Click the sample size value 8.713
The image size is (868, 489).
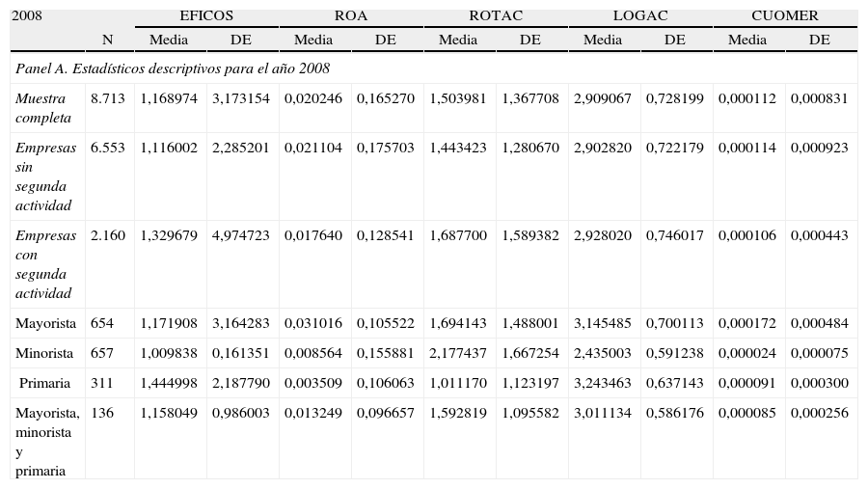click(x=108, y=98)
